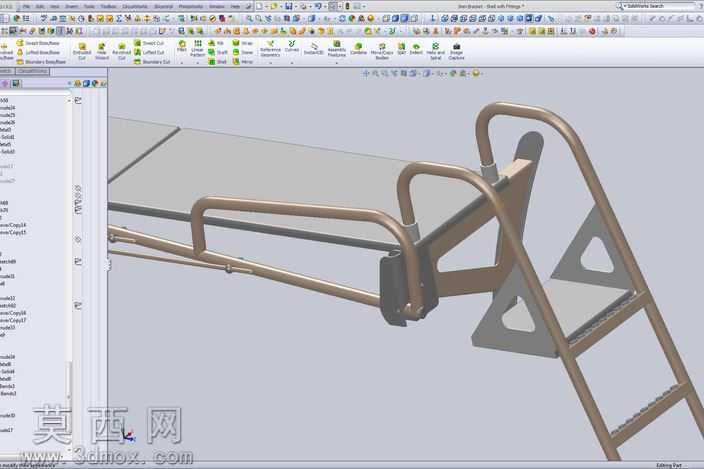Choose the Boundary Cut feature
This screenshot has width=704, height=469.
(x=152, y=62)
